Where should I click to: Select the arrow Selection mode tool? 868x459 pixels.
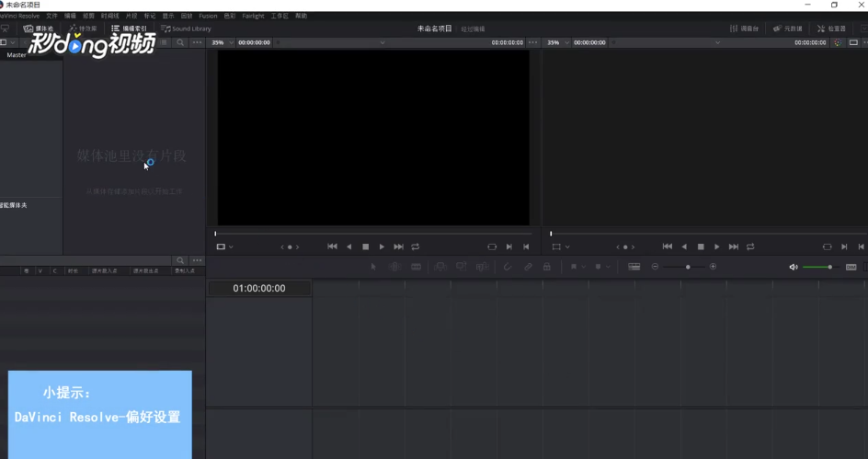click(373, 267)
